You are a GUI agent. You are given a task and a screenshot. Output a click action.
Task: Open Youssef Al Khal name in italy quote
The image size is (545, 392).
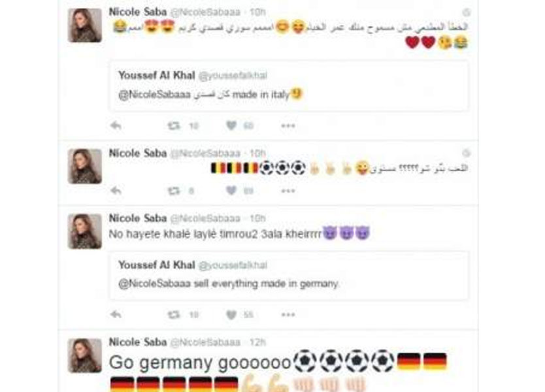156,75
